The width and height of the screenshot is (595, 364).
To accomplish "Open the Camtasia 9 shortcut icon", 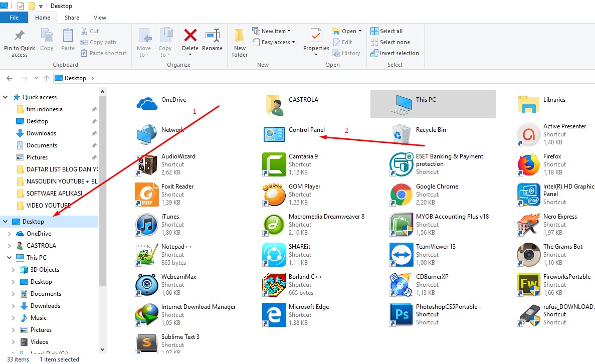I will click(x=274, y=164).
